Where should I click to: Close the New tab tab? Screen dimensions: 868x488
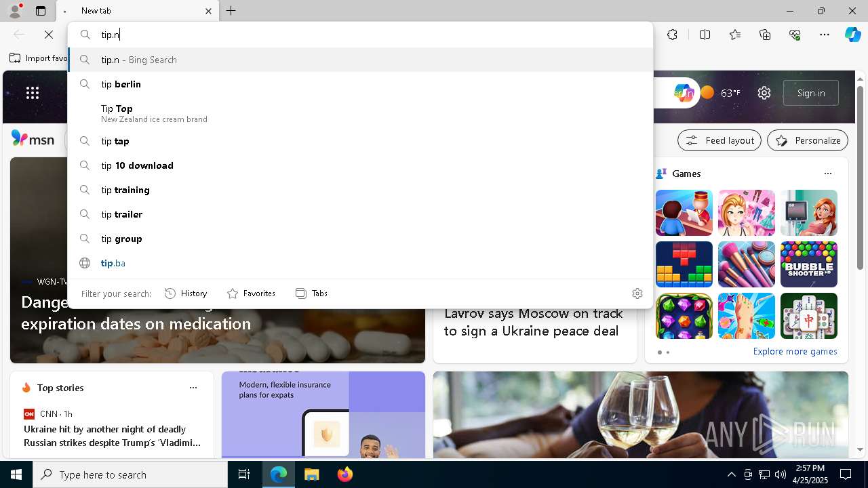tap(208, 11)
